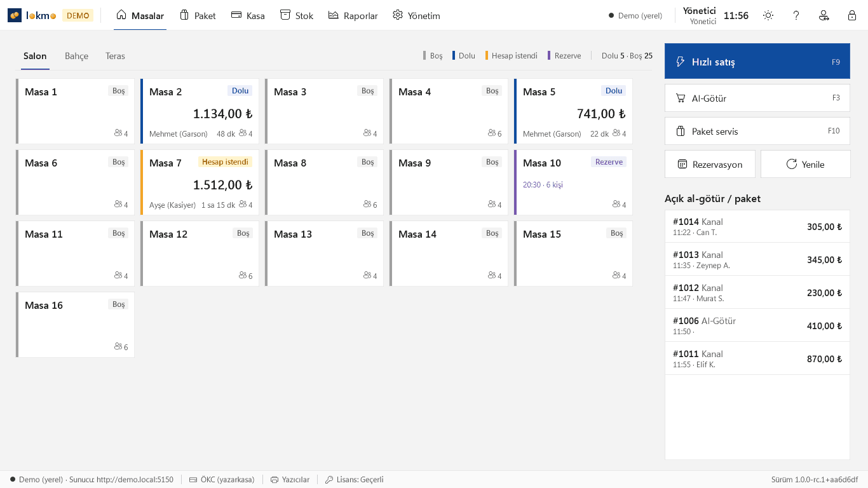Select the Salon area tab
The height and width of the screenshot is (488, 868).
click(35, 56)
